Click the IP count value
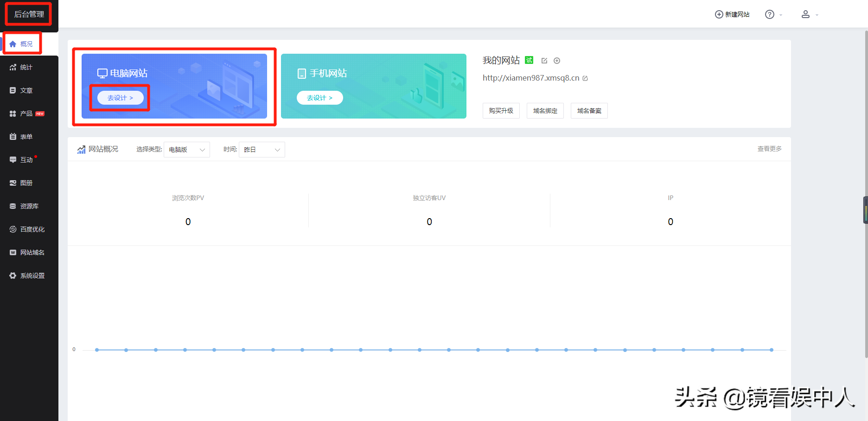The width and height of the screenshot is (868, 421). click(x=670, y=222)
